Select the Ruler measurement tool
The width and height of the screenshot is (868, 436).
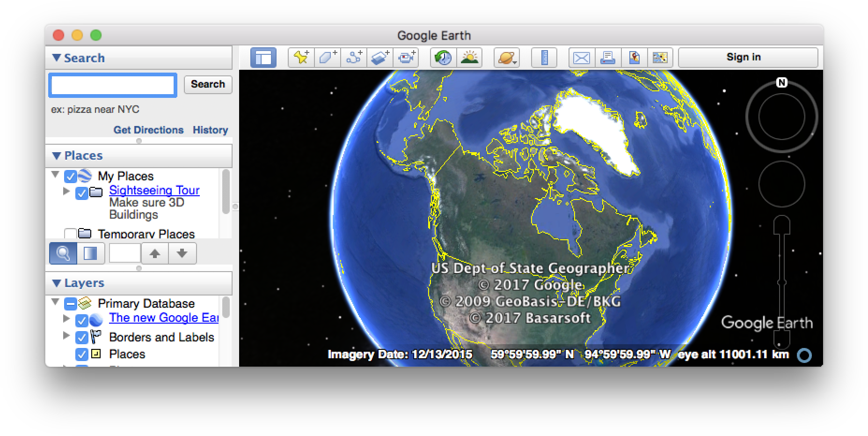click(544, 58)
